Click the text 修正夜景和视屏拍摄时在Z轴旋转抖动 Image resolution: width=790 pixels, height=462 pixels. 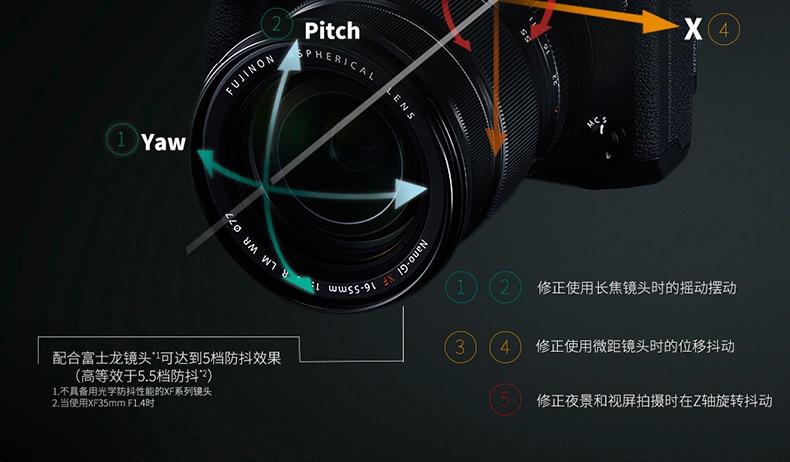[654, 401]
